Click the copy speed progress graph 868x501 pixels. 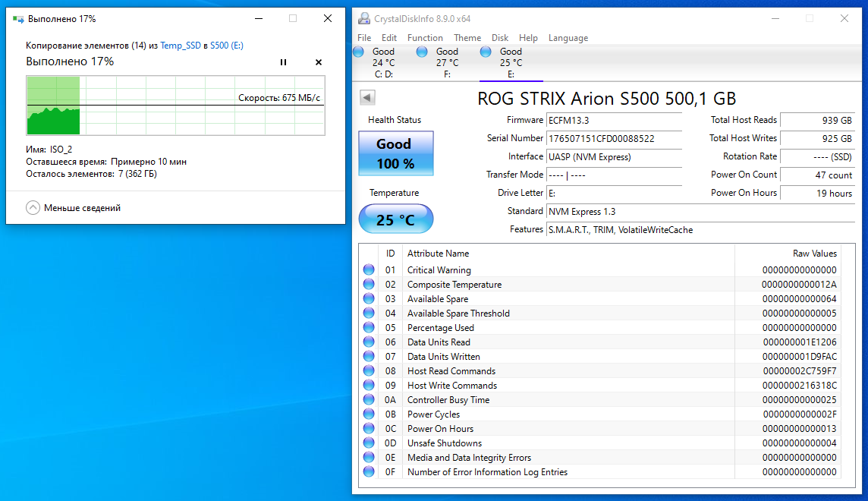click(175, 105)
